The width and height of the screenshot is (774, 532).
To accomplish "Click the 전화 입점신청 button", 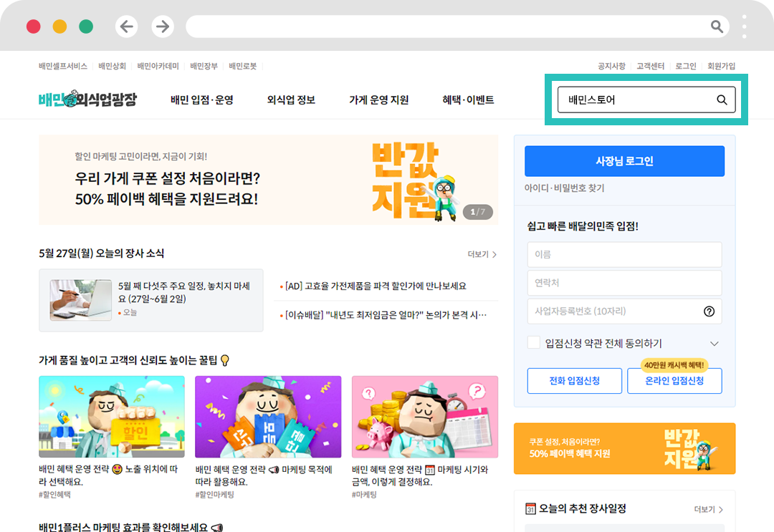I will click(575, 381).
